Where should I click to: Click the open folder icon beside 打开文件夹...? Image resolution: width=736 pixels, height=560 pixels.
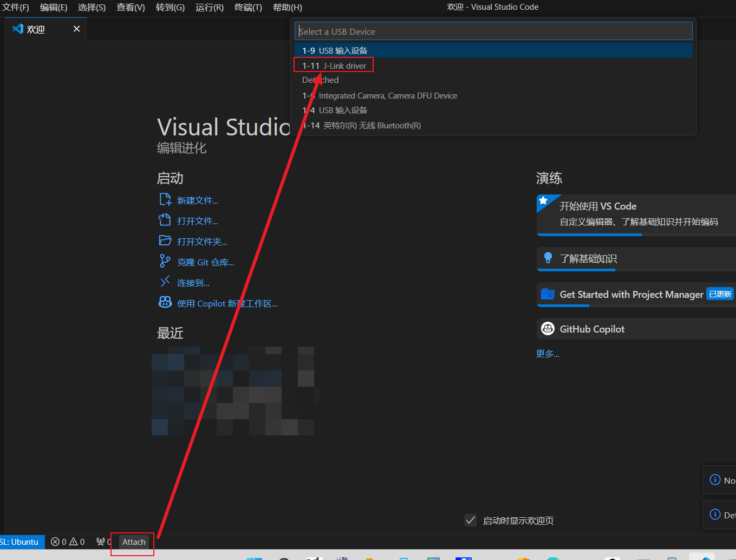(165, 240)
